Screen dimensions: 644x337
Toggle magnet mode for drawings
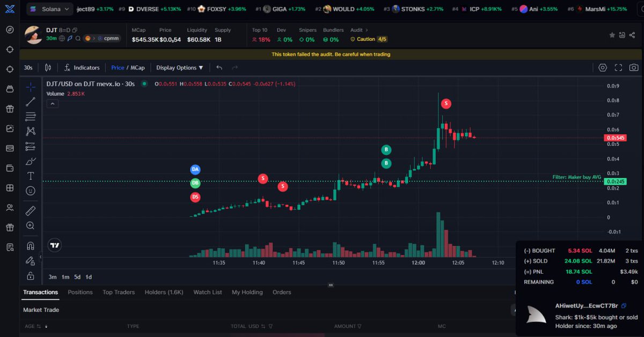[x=31, y=246]
